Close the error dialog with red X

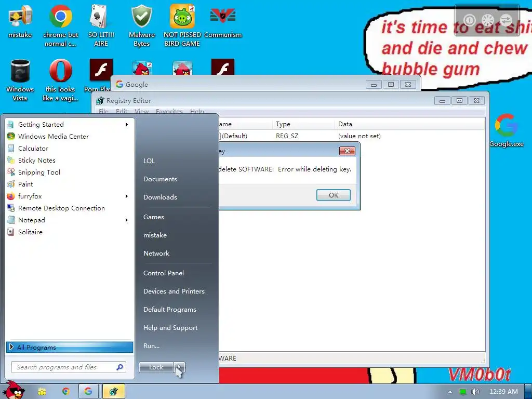click(x=347, y=151)
